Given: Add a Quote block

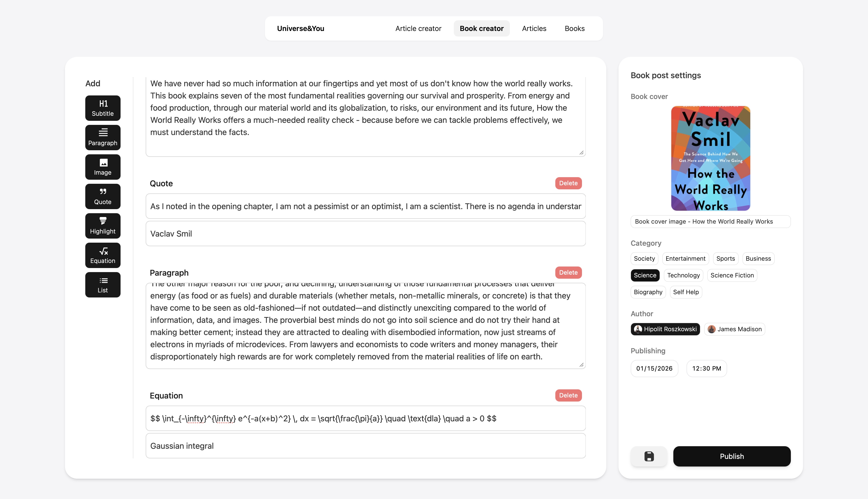Looking at the screenshot, I should 103,196.
